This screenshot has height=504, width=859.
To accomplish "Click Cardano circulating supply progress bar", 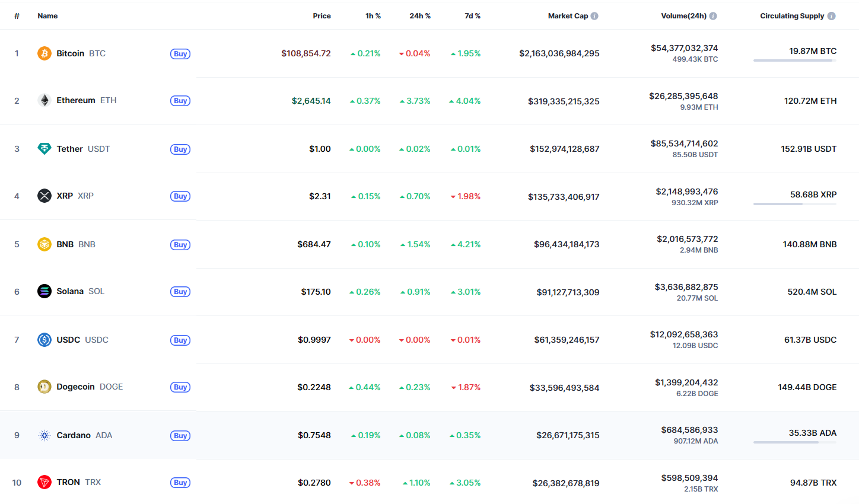I will click(x=795, y=442).
